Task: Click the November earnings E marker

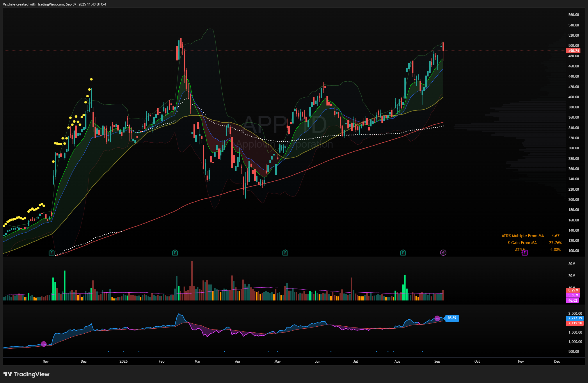Action: pos(51,253)
